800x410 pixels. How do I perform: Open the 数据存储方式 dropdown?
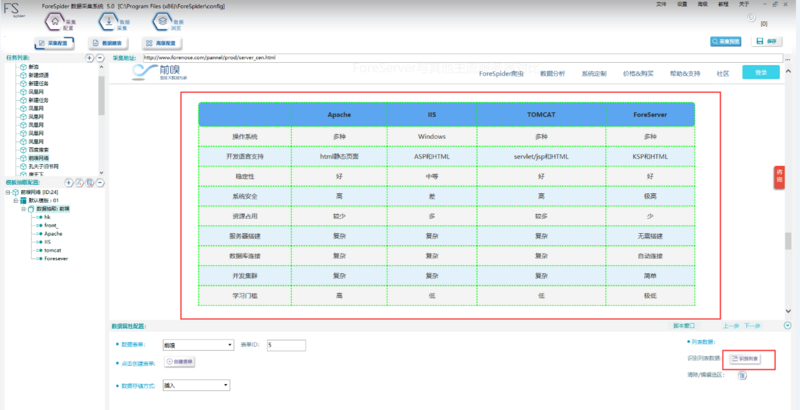click(x=196, y=386)
